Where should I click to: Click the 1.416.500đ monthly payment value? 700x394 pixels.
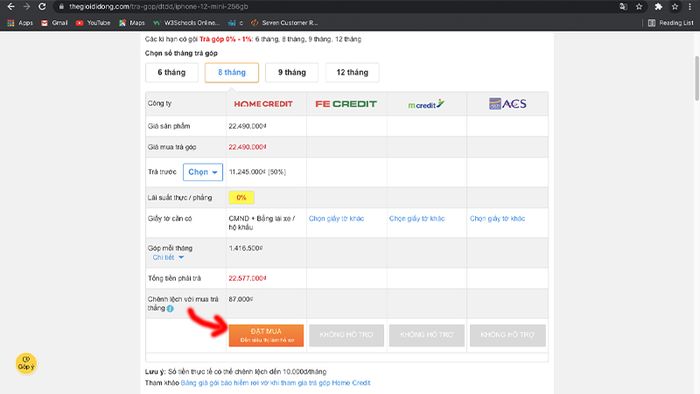click(246, 248)
